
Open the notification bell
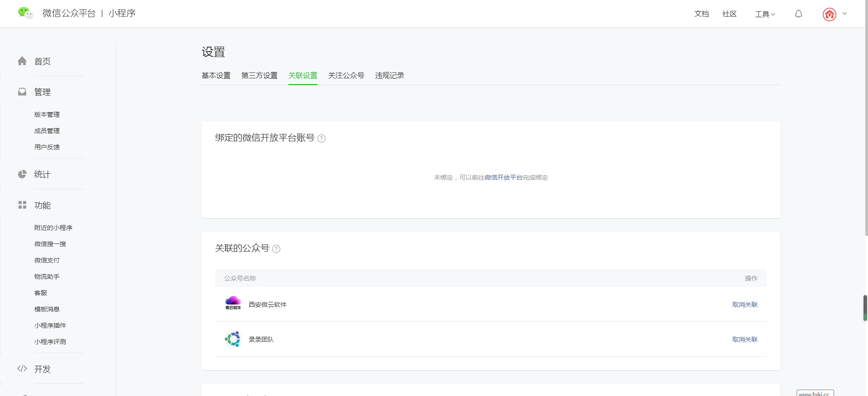pyautogui.click(x=798, y=14)
